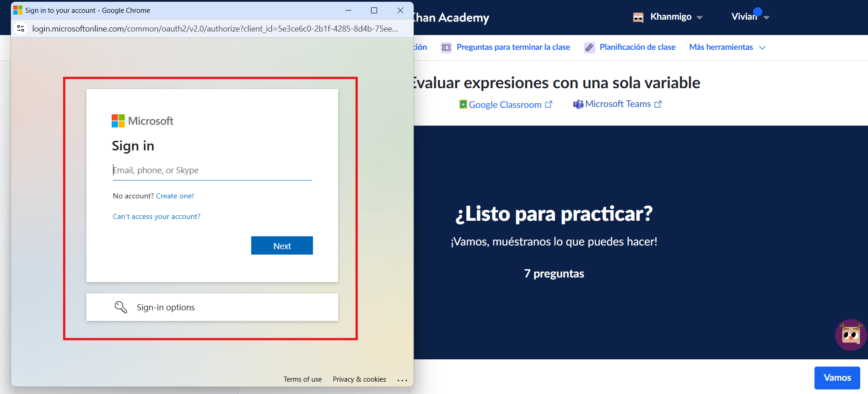Click the pencil icon for Planificación de clase
This screenshot has width=868, height=394.
point(589,48)
